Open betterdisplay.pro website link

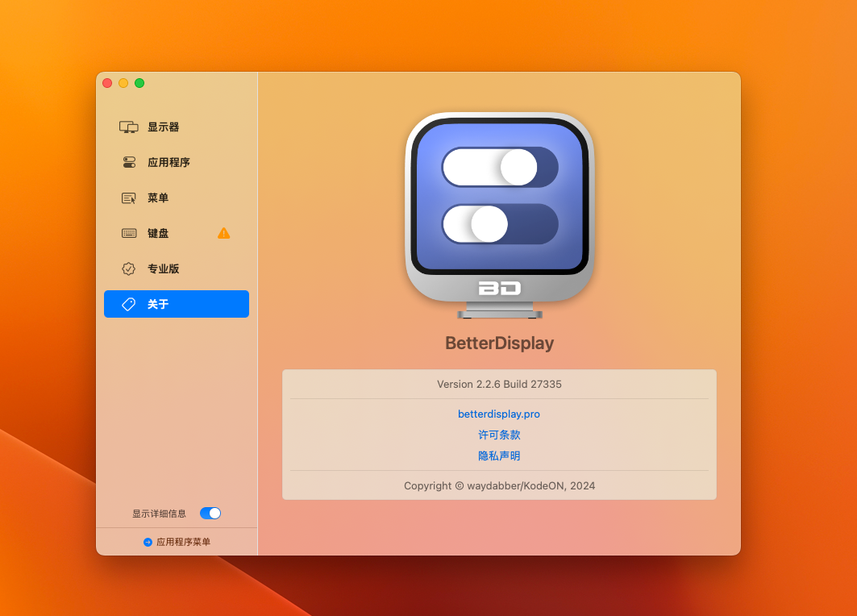point(499,414)
